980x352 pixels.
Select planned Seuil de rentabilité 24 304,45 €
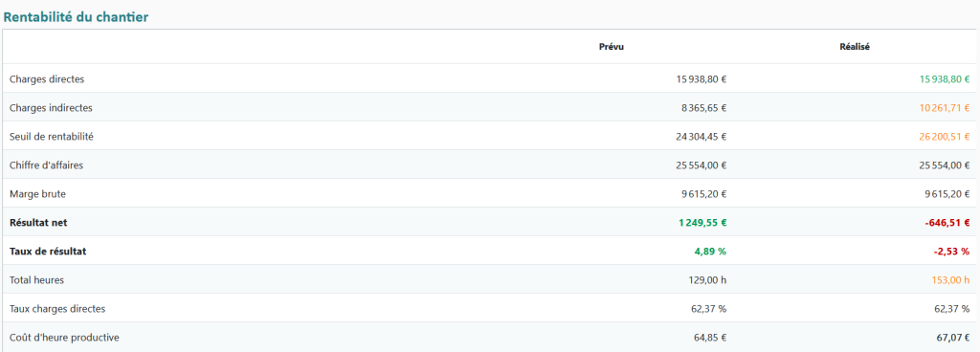702,137
